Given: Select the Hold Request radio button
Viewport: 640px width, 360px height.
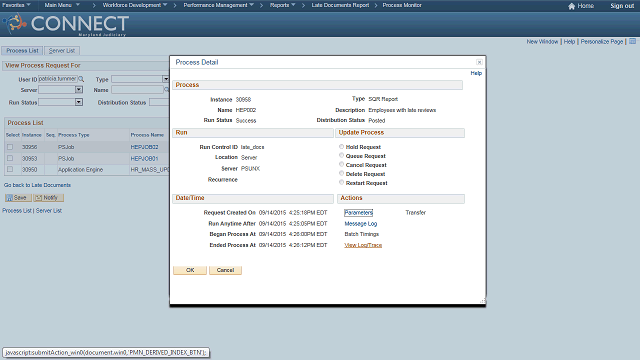Looking at the screenshot, I should 341,147.
